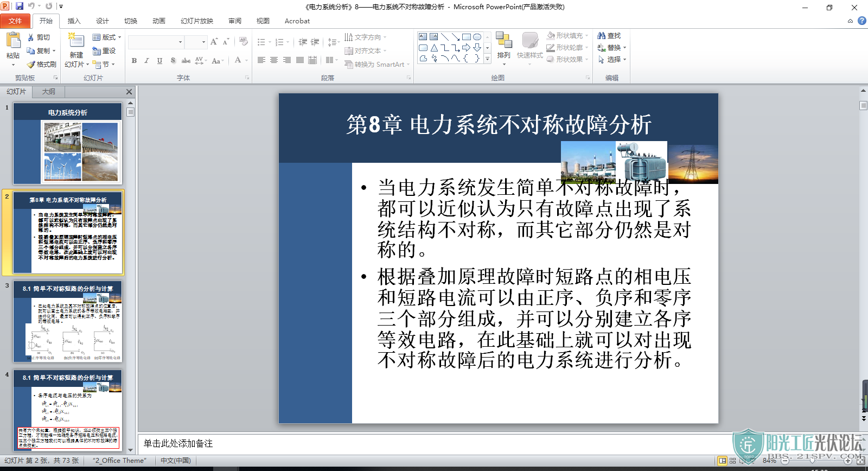Align text right

pos(287,60)
